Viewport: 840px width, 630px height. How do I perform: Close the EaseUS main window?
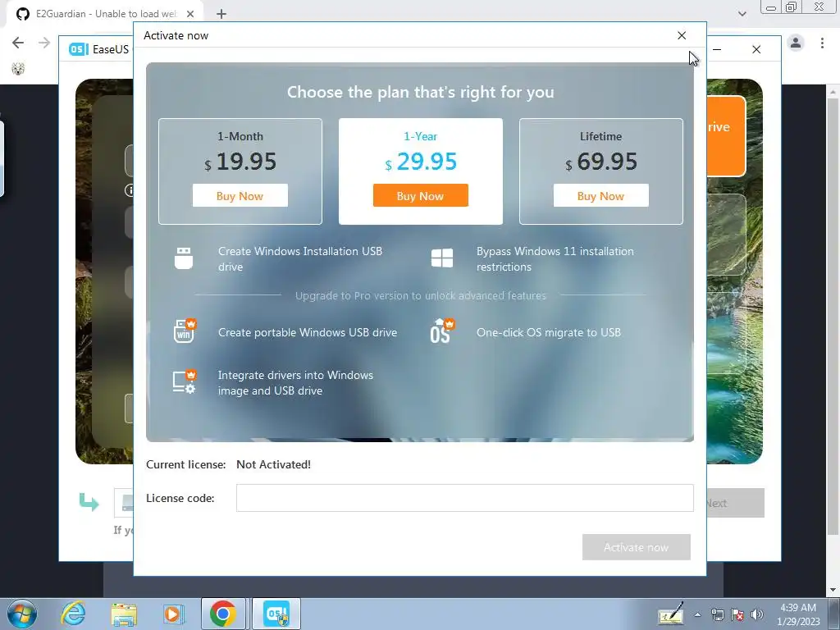[x=756, y=49]
